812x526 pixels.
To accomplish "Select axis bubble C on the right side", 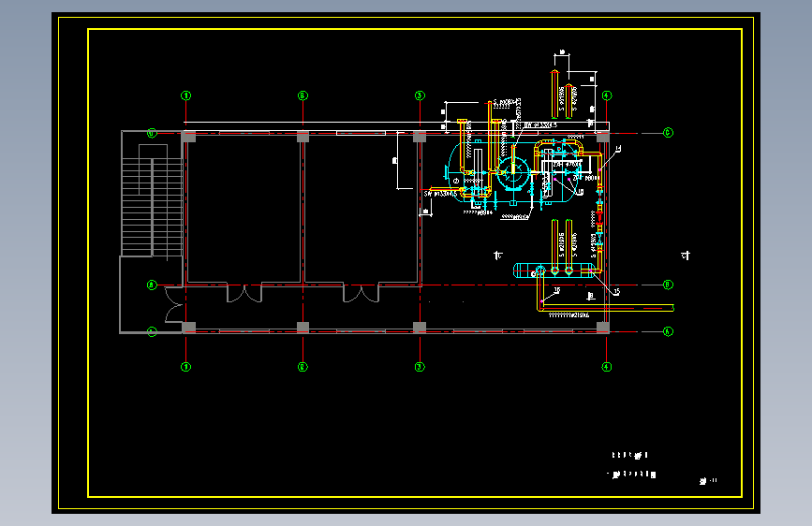I will (x=668, y=133).
